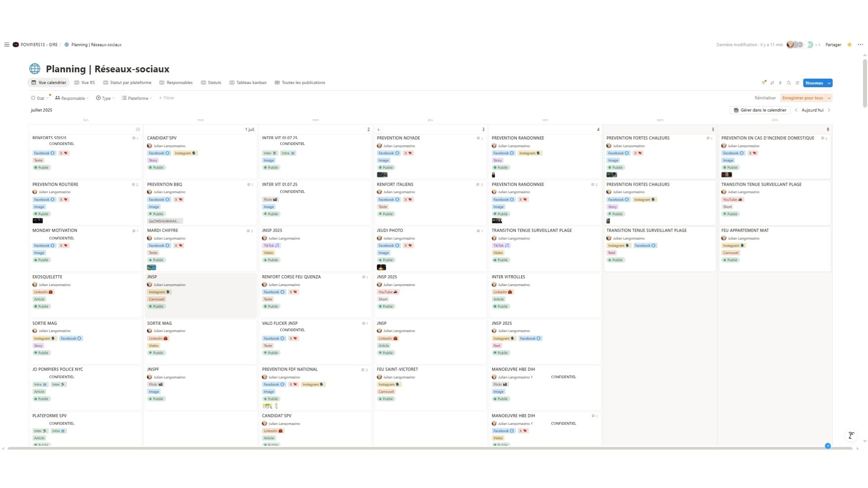This screenshot has width=868, height=488.
Task: Open the Etat filter dropdown
Action: [x=39, y=98]
